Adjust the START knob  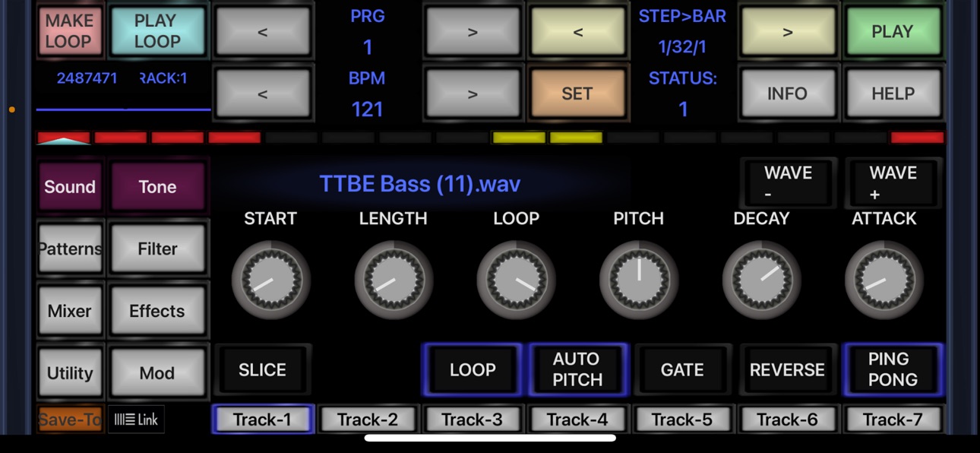click(x=270, y=280)
